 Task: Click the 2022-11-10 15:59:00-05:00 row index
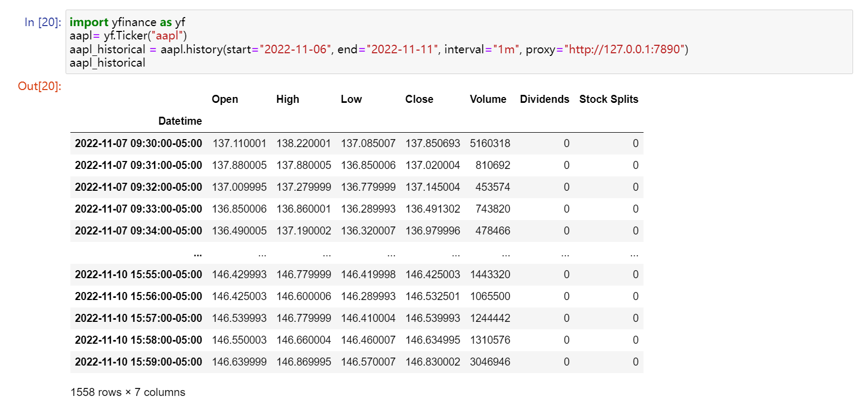click(138, 362)
